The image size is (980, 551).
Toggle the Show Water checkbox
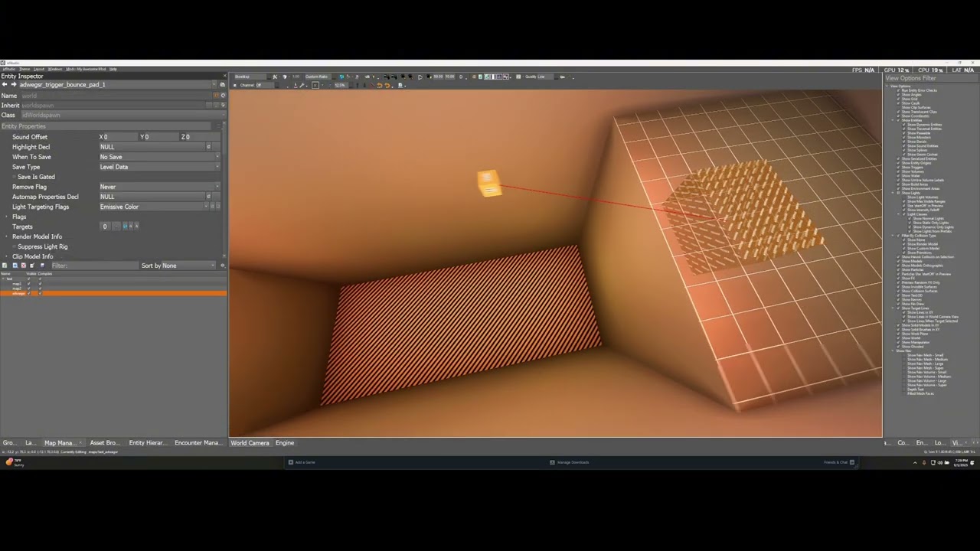pos(898,176)
